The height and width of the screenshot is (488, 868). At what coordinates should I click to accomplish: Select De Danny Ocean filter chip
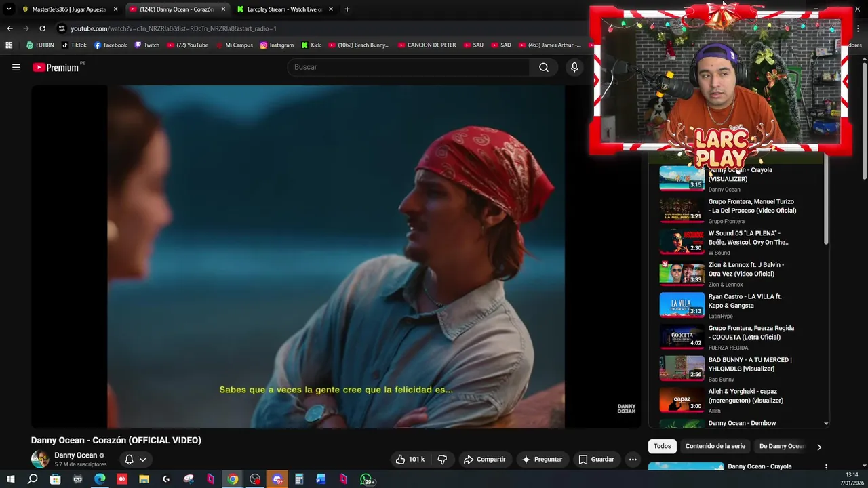click(x=781, y=446)
